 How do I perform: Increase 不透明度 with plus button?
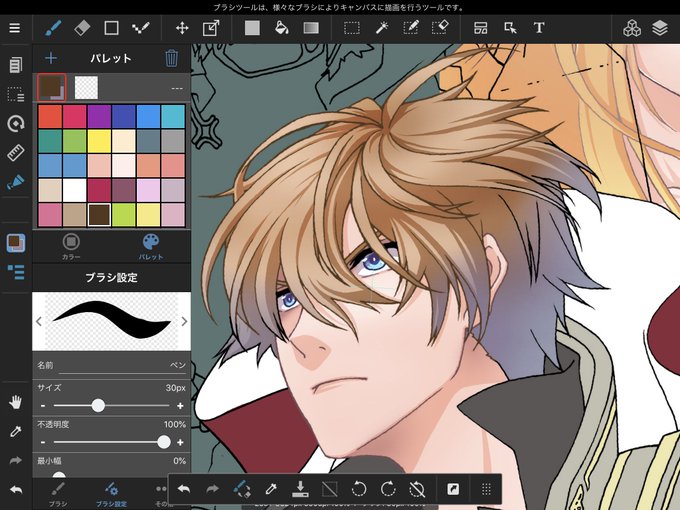pos(180,443)
